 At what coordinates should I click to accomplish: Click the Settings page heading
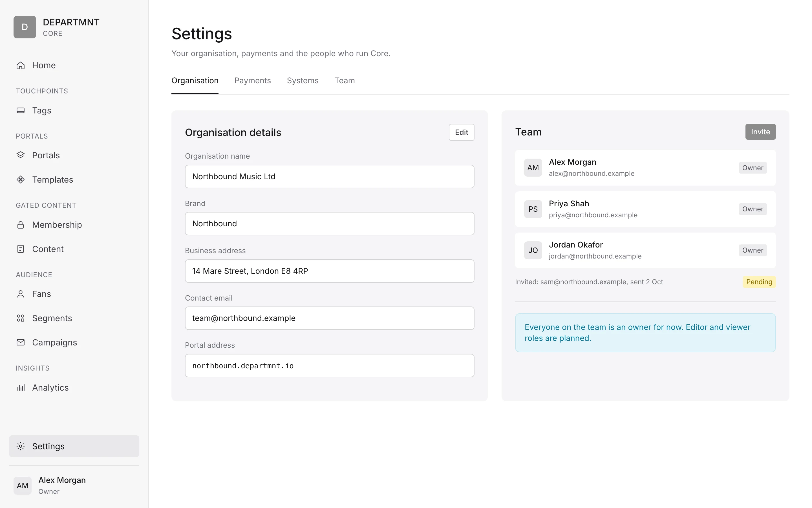click(202, 34)
